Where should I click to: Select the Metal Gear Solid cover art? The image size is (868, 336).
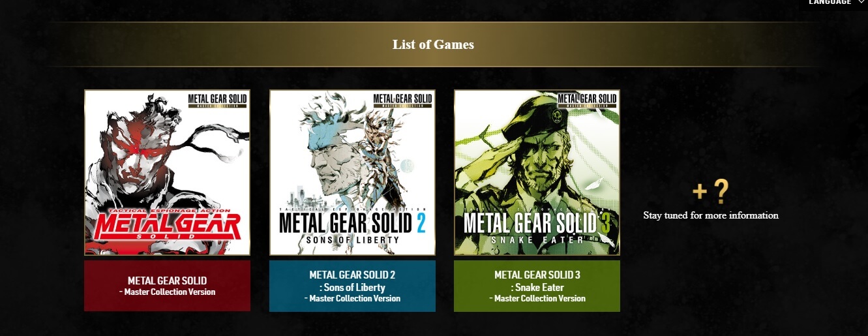click(167, 172)
